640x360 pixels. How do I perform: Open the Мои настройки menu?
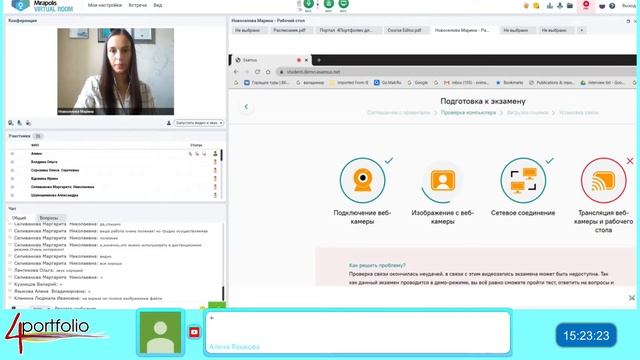[x=104, y=5]
